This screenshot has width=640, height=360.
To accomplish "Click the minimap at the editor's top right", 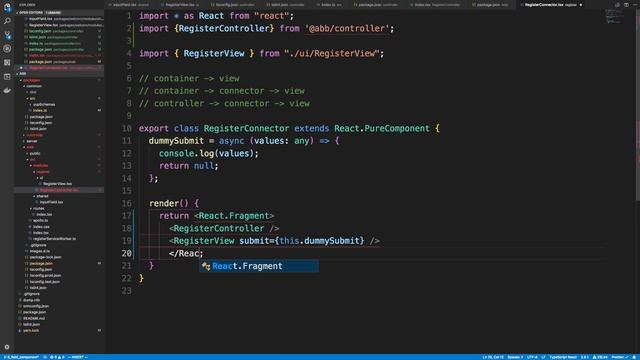I will (x=616, y=16).
